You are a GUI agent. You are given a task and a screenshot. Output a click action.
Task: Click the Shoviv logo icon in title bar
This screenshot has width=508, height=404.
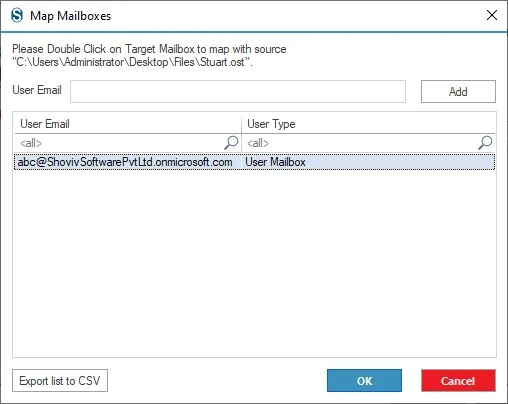(17, 15)
